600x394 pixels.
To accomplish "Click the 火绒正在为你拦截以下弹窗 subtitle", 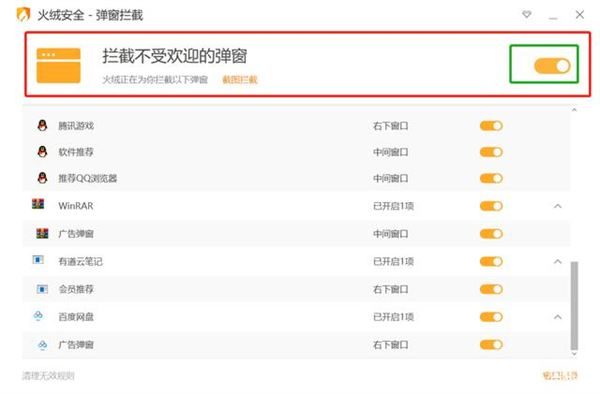I will click(155, 80).
